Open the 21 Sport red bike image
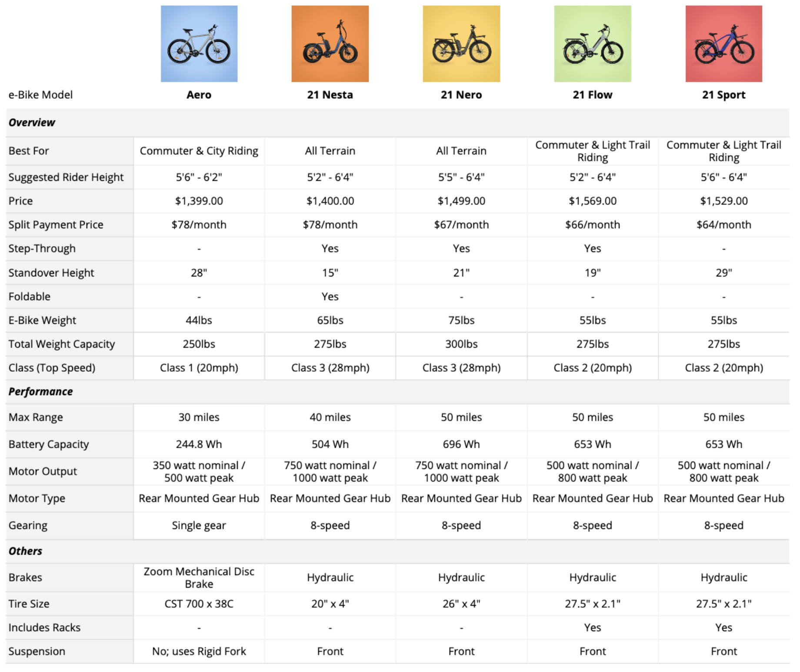The image size is (800, 672). click(724, 43)
